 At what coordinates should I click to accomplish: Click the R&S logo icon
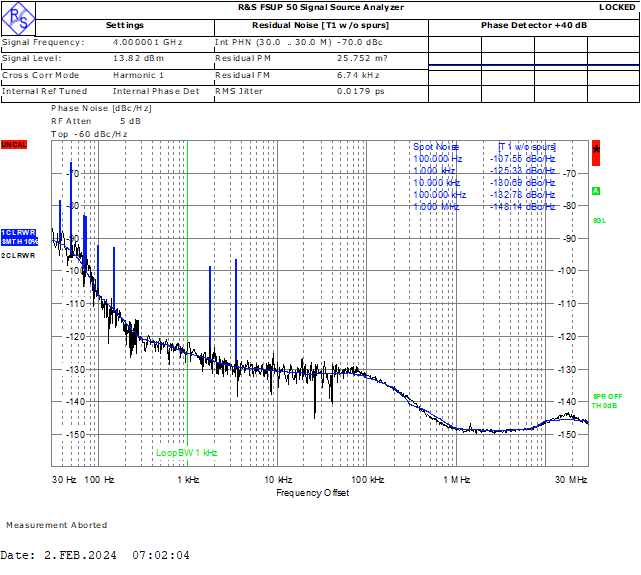click(x=19, y=17)
